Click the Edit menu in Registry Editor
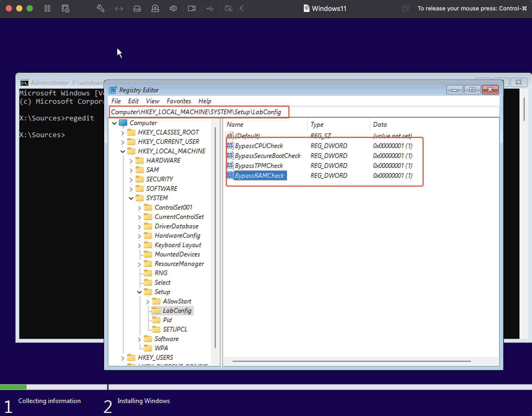 (133, 101)
